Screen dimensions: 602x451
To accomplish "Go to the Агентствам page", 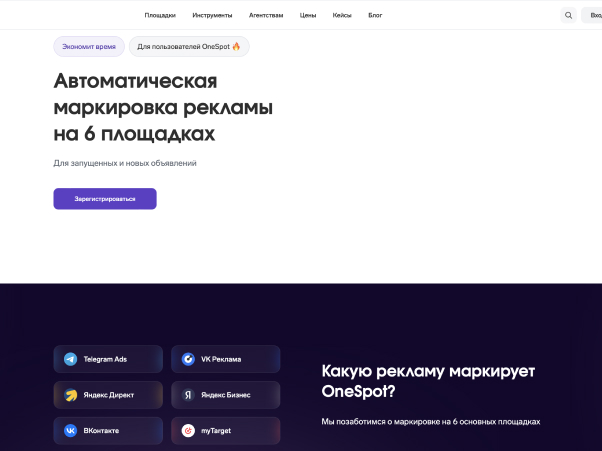I will pos(266,16).
